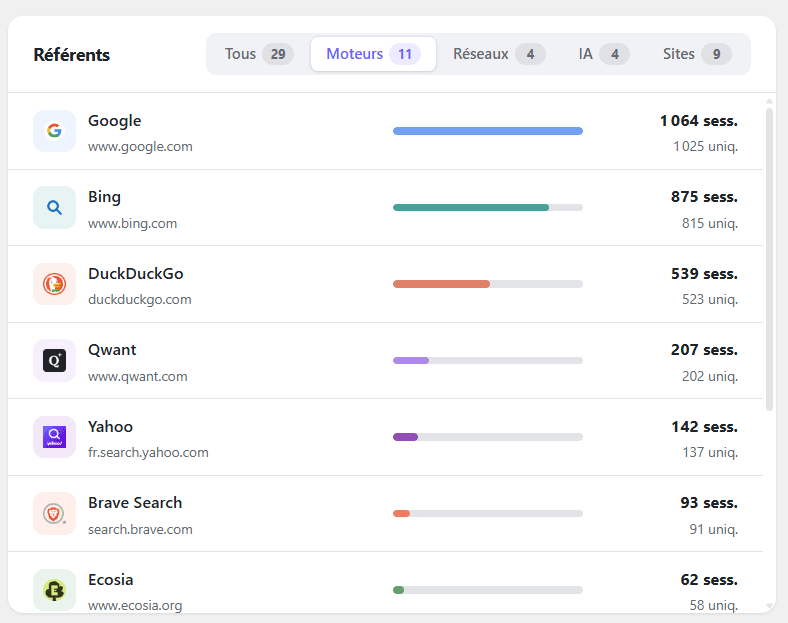Viewport: 788px width, 623px height.
Task: Click the 207 sess. value
Action: [x=704, y=350]
